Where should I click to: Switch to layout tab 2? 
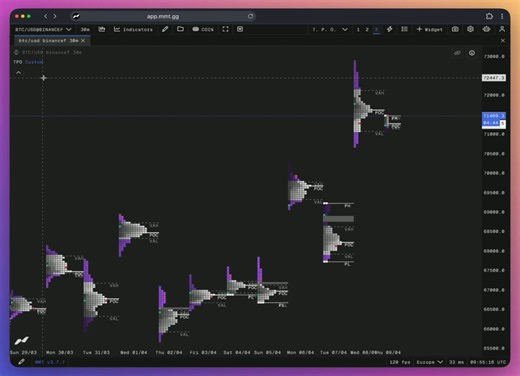[x=367, y=29]
